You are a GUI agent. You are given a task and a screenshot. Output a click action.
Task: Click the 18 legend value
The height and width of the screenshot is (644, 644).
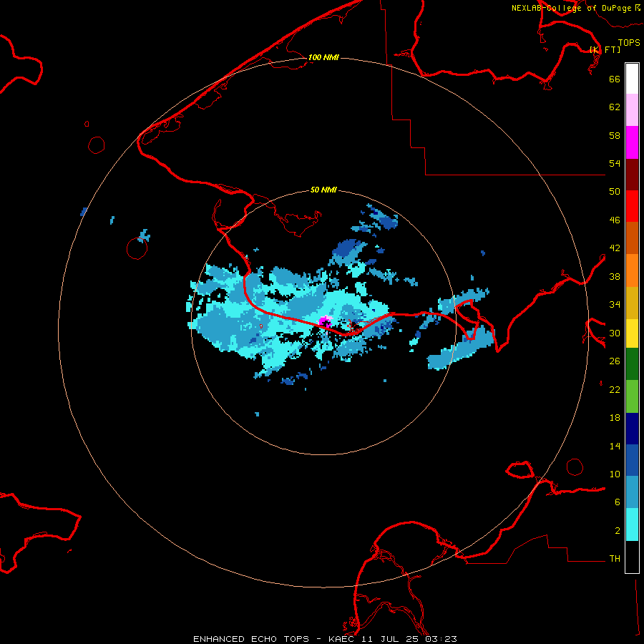615,418
